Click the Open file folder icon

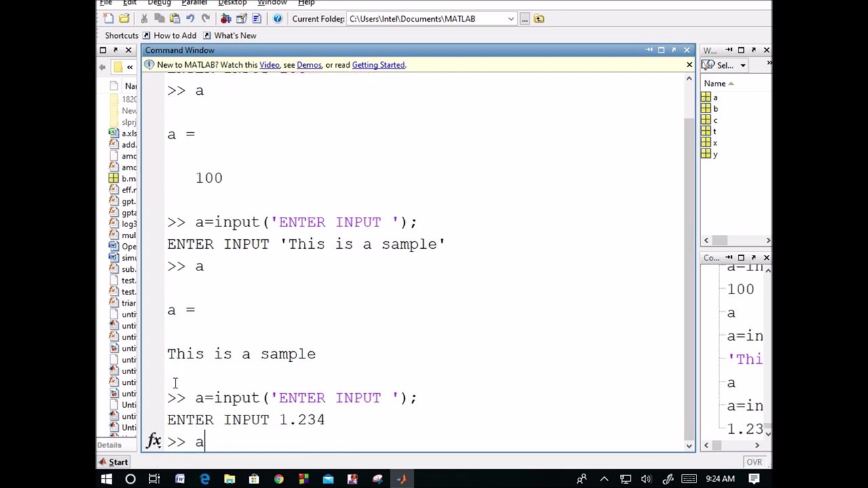[x=124, y=18]
